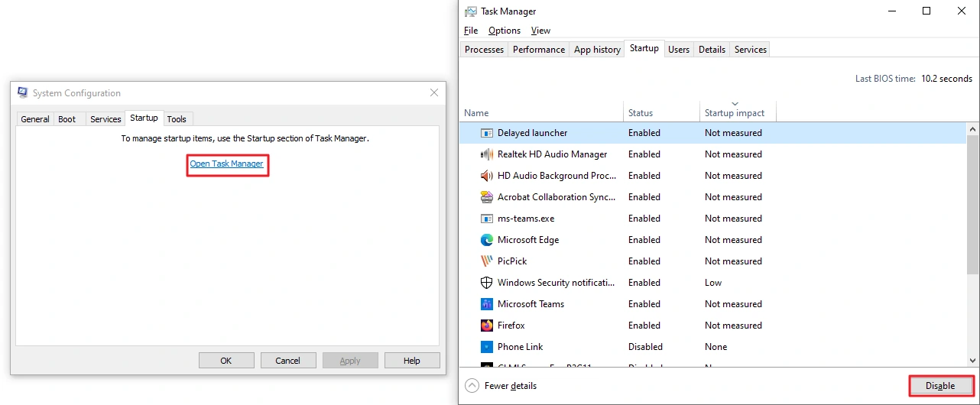Switch to the Performance tab

point(539,50)
